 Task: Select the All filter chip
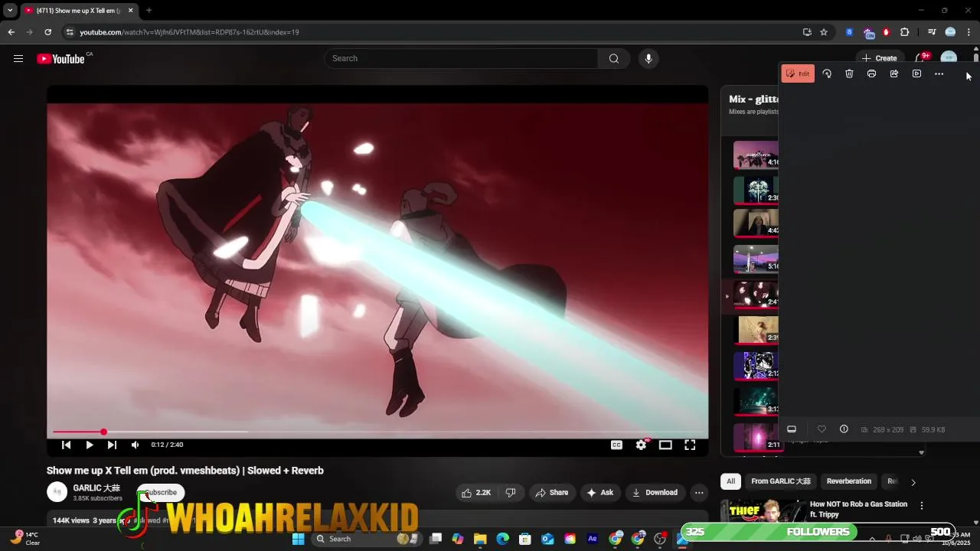tap(731, 481)
